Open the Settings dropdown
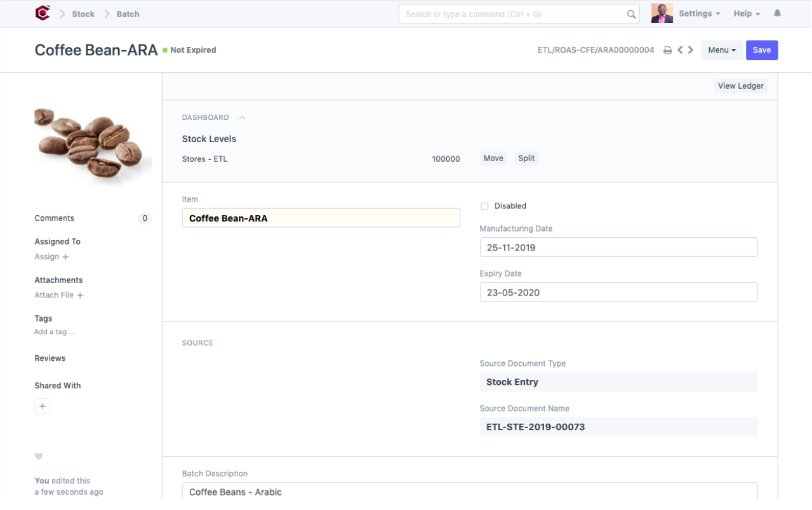 pyautogui.click(x=696, y=13)
